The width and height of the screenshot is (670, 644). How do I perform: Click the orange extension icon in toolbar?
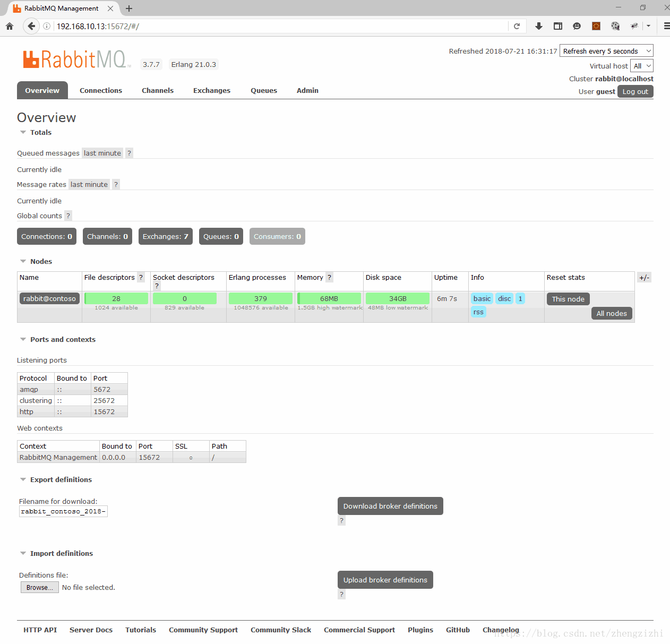[596, 26]
